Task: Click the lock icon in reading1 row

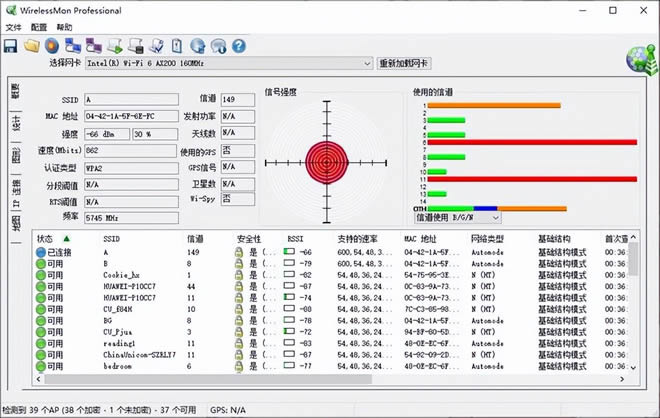Action: [239, 343]
